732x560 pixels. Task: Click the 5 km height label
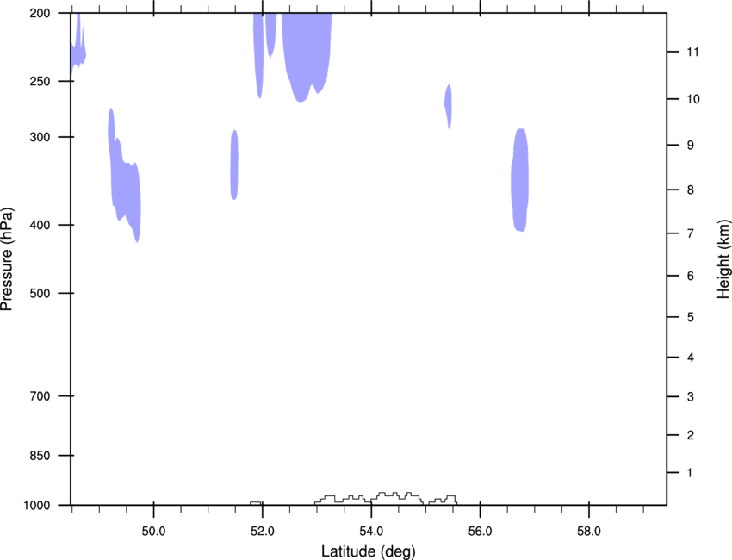[691, 318]
